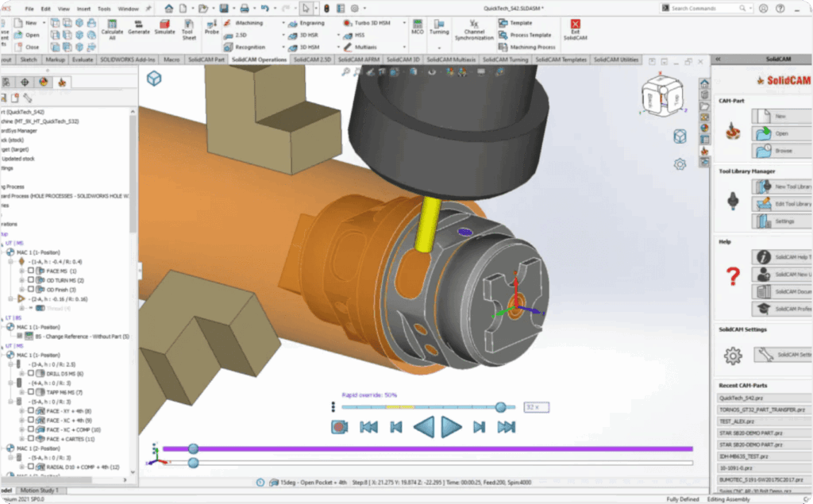Open the Tools menu
813x504 pixels.
104,8
